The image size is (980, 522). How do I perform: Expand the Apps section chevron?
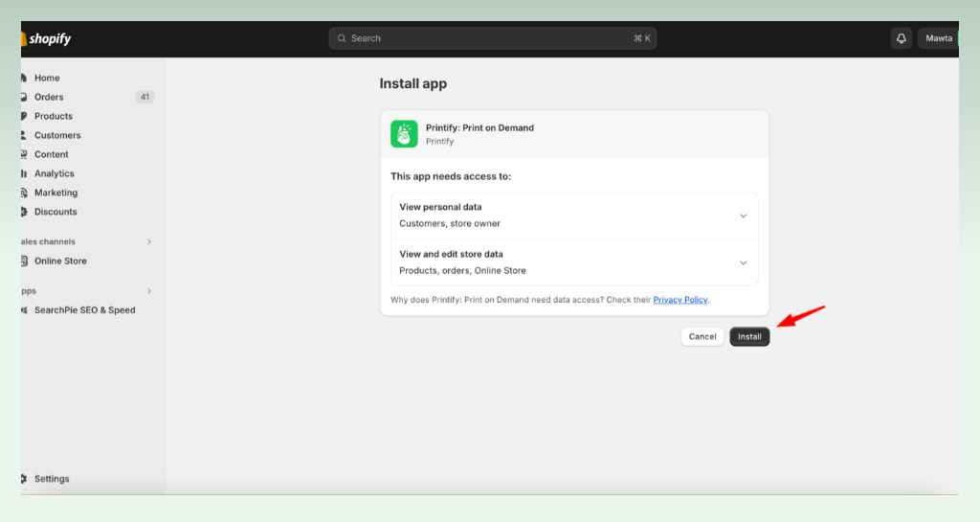pos(148,291)
